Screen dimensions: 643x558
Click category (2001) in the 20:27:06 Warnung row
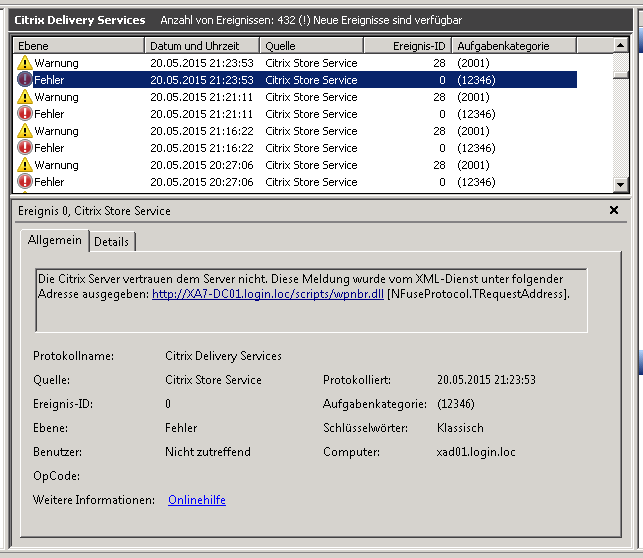click(x=473, y=165)
